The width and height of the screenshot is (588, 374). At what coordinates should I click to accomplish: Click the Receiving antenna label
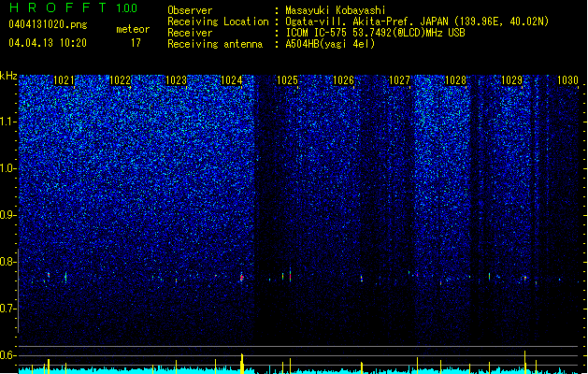(215, 44)
